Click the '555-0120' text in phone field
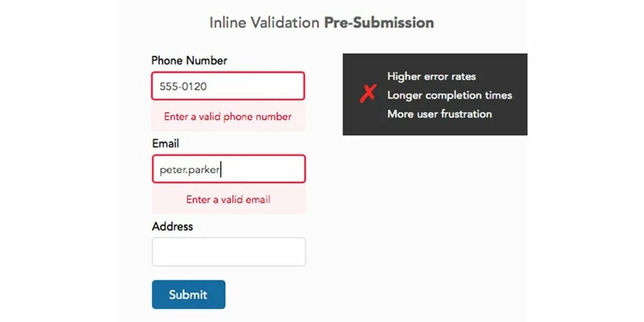 183,87
